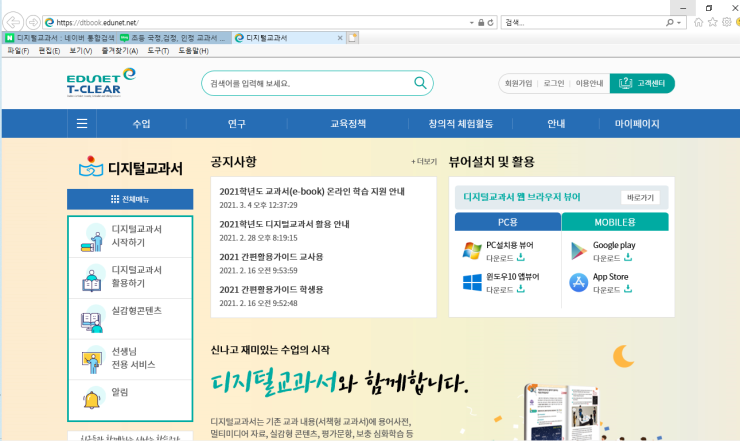Click the teal site search magnifier icon

[420, 83]
